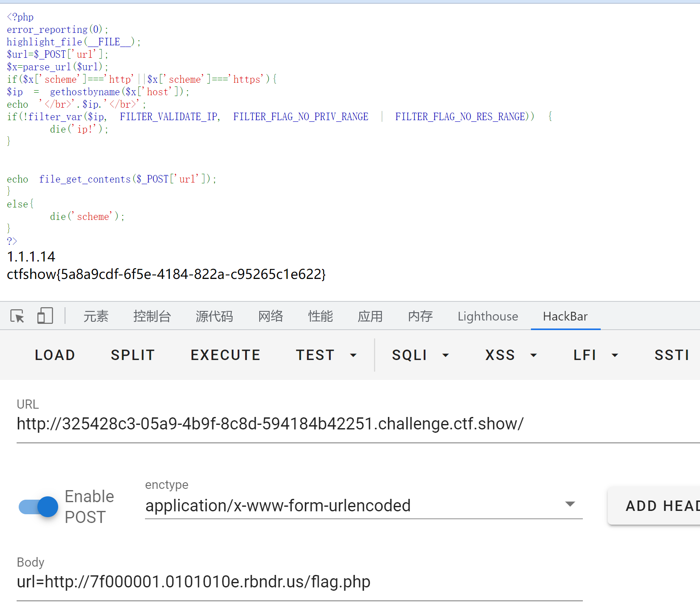The image size is (700, 614).
Task: Switch to the Lighthouse tab
Action: 488,316
